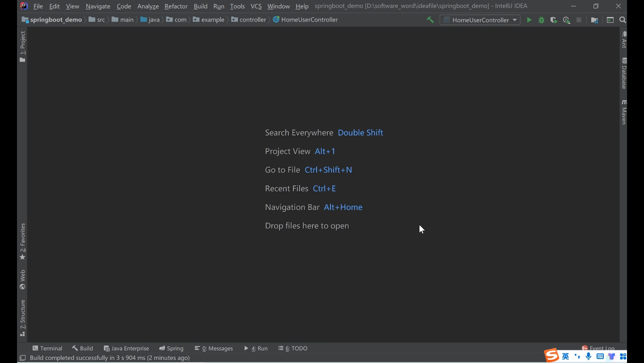The height and width of the screenshot is (363, 644).
Task: Click the IntelliJ IDEA logo icon in title bar
Action: click(24, 6)
